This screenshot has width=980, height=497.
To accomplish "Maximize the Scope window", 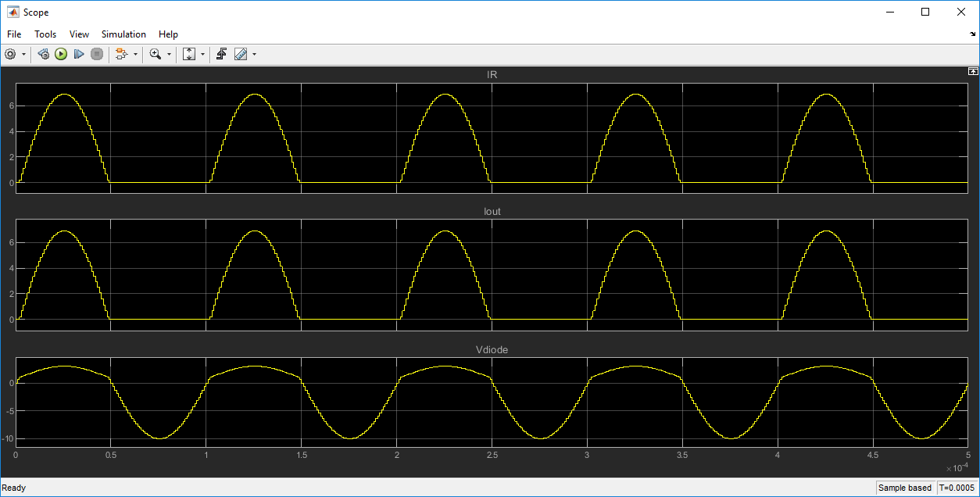I will click(x=925, y=12).
